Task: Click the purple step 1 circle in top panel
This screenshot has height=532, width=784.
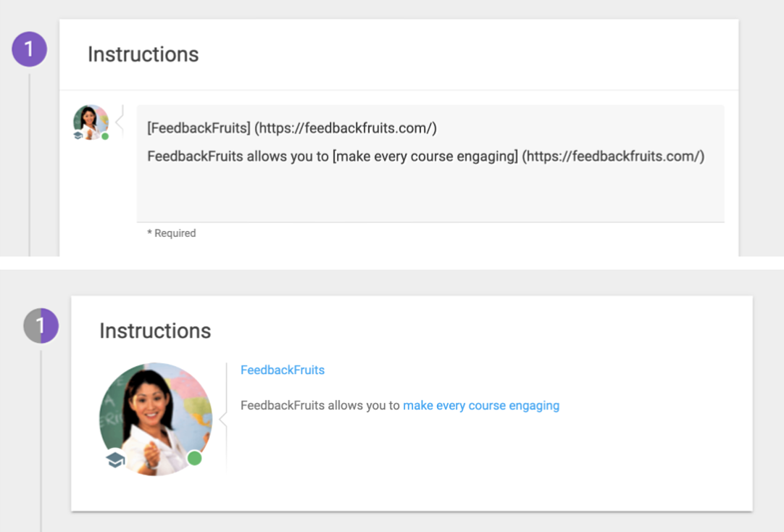Action: coord(30,49)
